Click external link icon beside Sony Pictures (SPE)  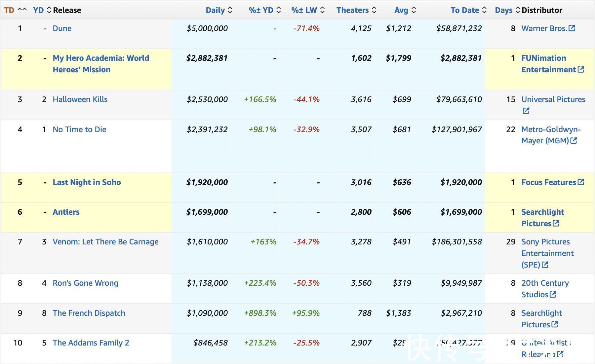pos(545,265)
